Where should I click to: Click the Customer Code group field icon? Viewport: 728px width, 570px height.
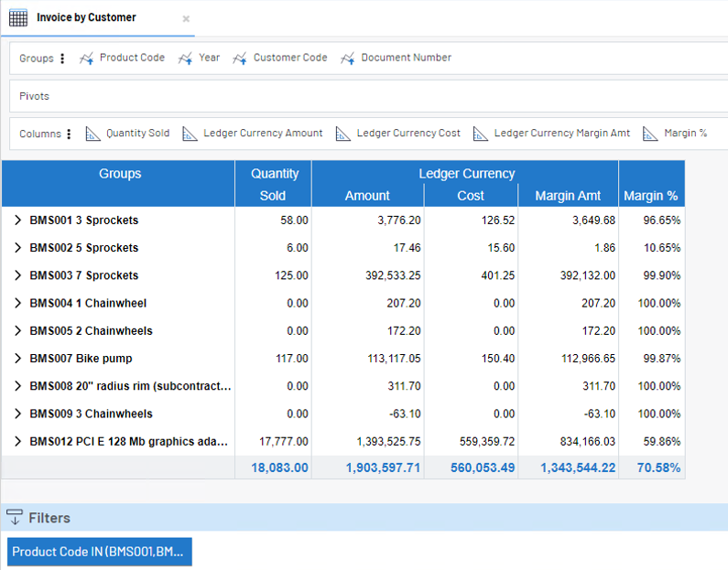pyautogui.click(x=240, y=59)
